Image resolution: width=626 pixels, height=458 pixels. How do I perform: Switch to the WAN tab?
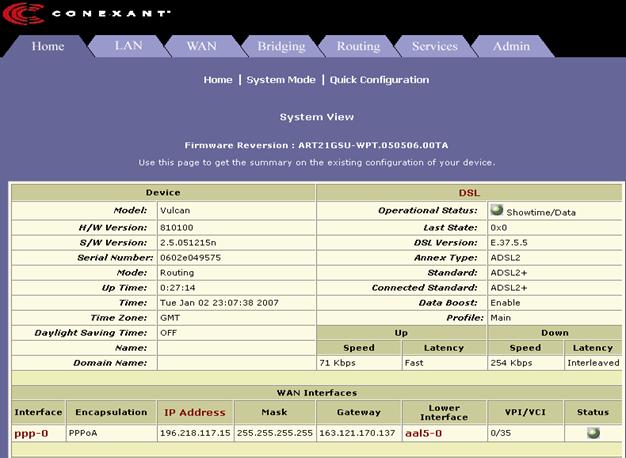pos(202,46)
